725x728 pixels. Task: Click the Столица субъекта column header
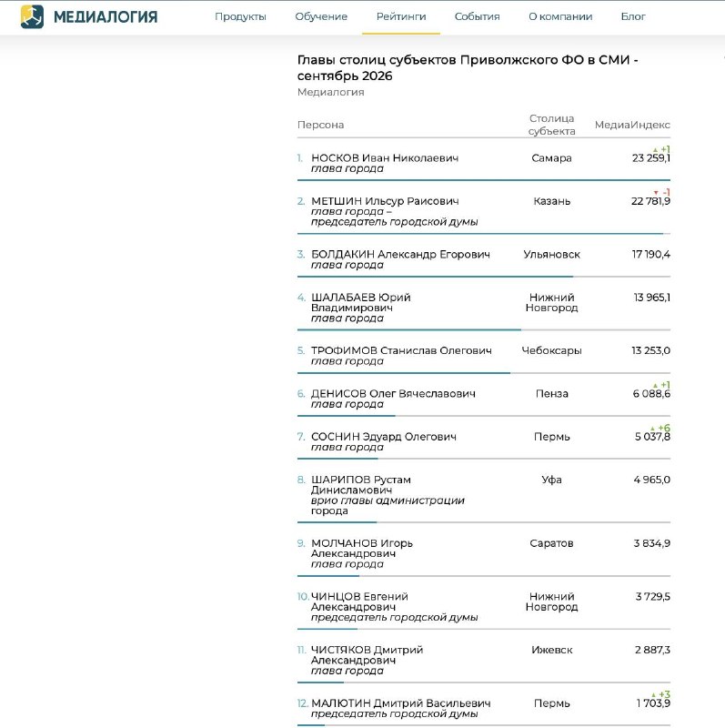(x=551, y=125)
